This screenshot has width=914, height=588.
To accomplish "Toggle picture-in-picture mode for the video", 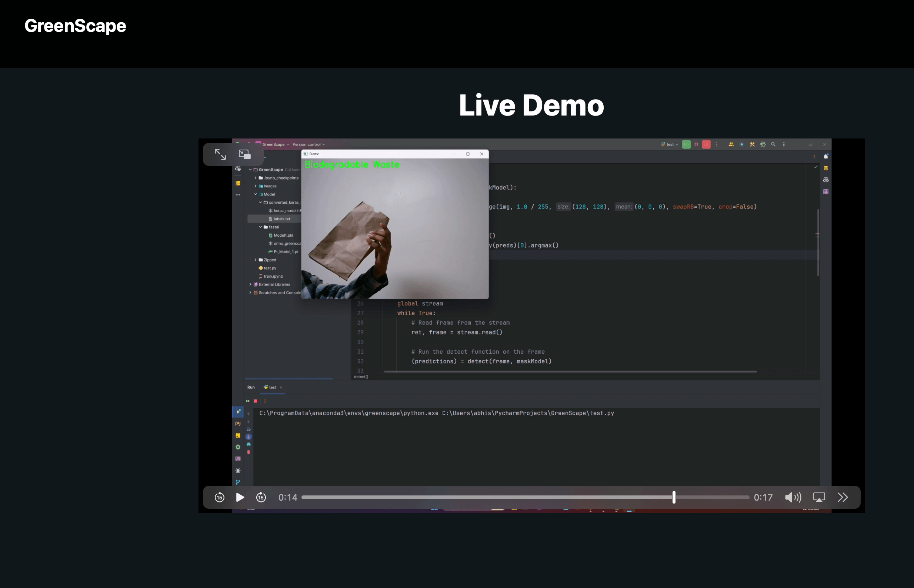I will tap(245, 154).
